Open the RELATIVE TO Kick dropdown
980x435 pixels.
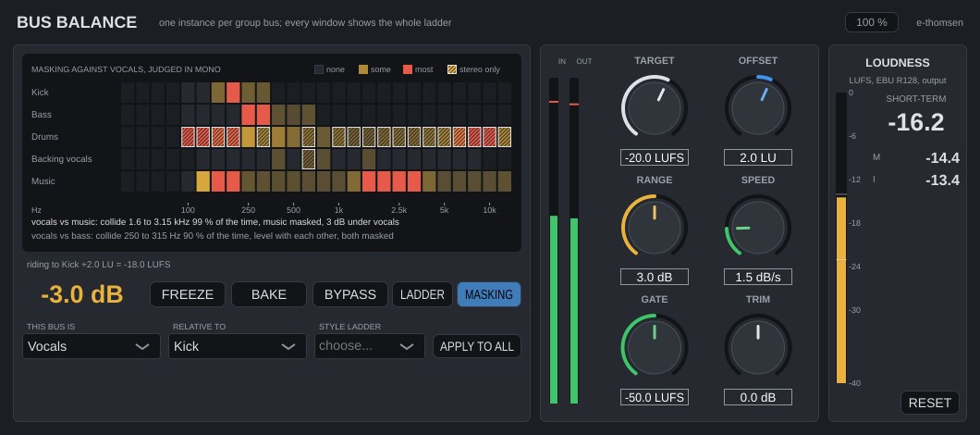click(238, 346)
